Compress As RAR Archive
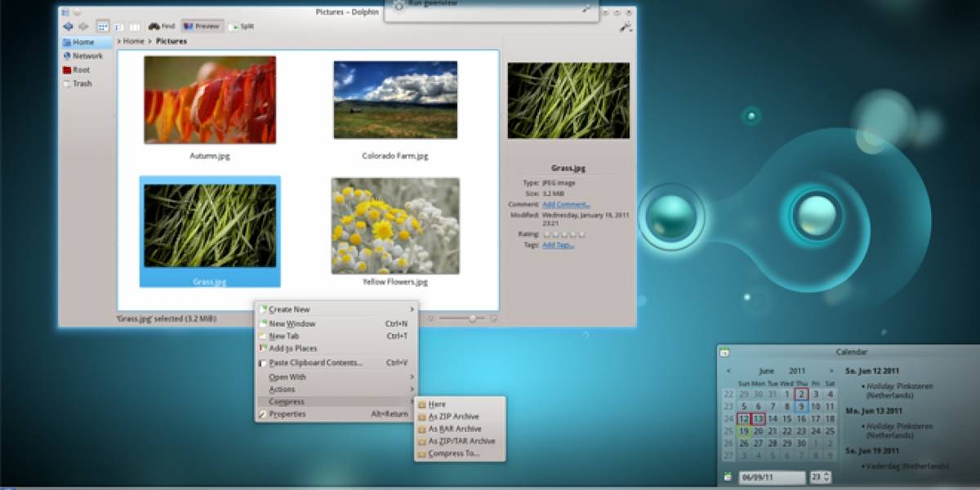The image size is (980, 490). pos(461,429)
